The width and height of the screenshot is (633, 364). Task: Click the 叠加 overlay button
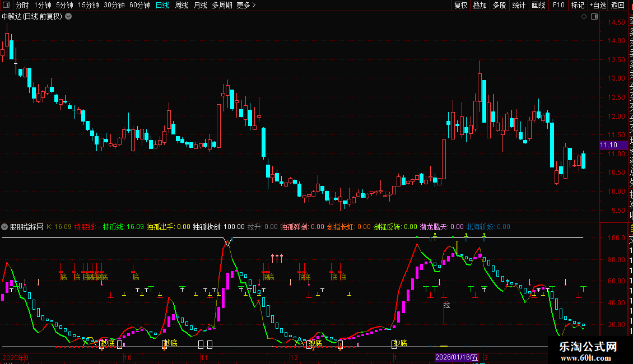coord(480,5)
